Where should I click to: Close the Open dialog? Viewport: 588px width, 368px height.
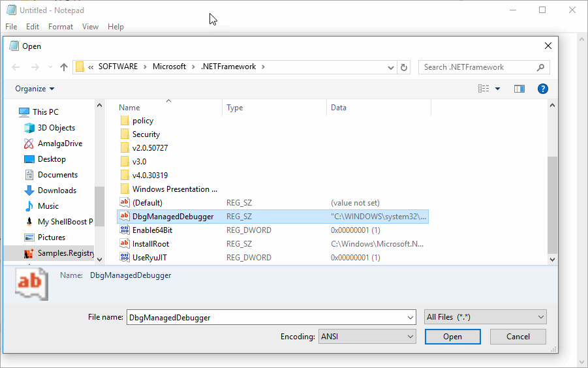(x=548, y=46)
